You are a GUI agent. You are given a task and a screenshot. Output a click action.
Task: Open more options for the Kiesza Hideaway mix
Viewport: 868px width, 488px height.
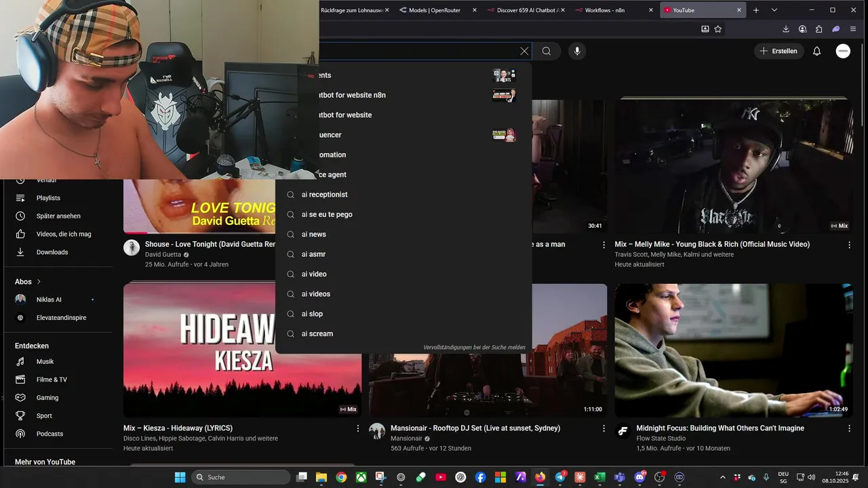pos(358,428)
